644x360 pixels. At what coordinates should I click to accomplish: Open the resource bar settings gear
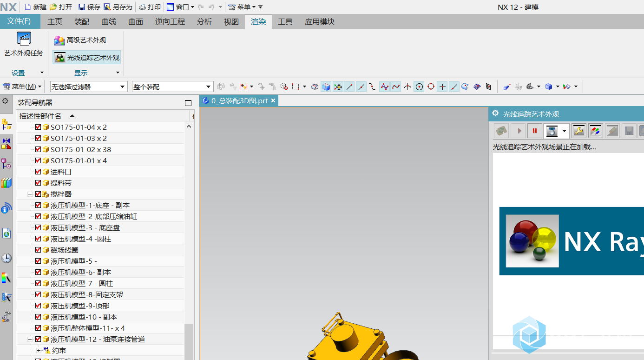[x=5, y=101]
